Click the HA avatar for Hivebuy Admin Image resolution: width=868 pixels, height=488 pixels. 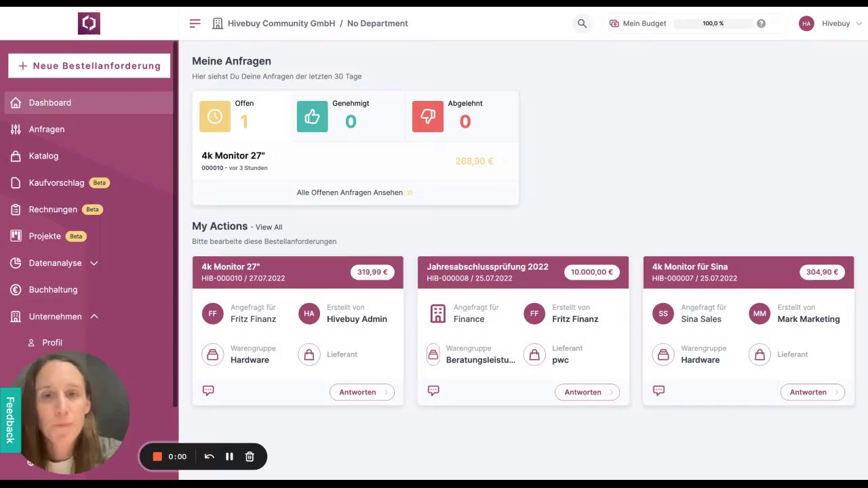coord(309,313)
